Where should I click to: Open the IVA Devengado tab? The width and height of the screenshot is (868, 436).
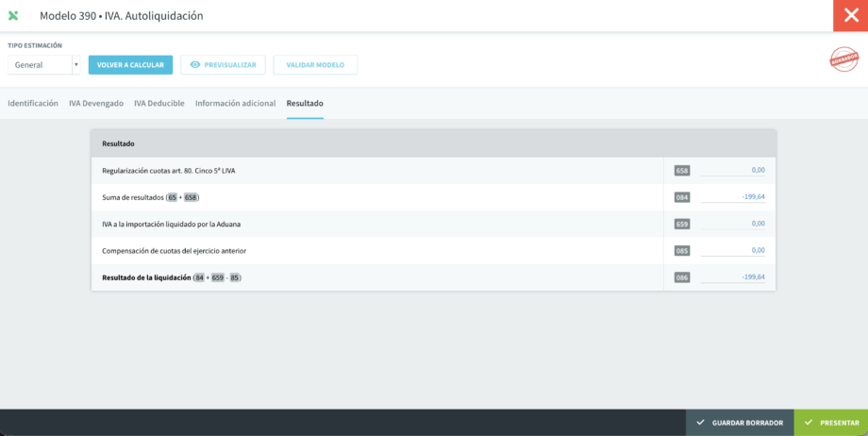(96, 103)
